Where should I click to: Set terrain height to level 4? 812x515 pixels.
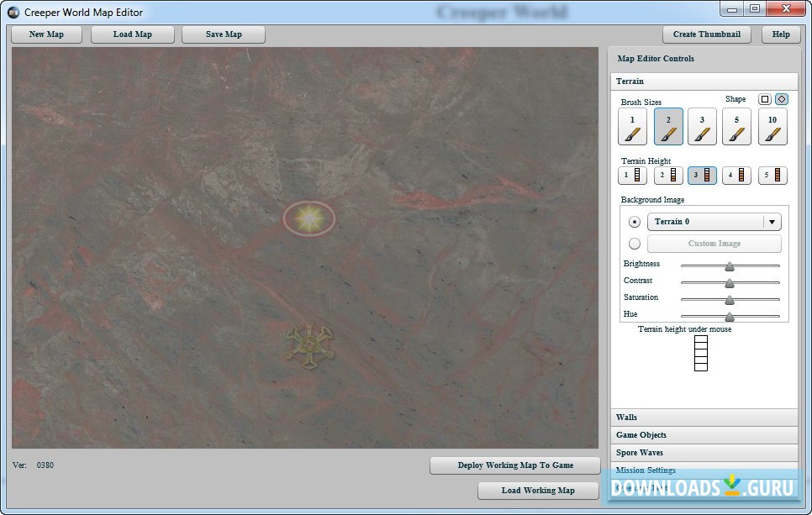pos(736,176)
